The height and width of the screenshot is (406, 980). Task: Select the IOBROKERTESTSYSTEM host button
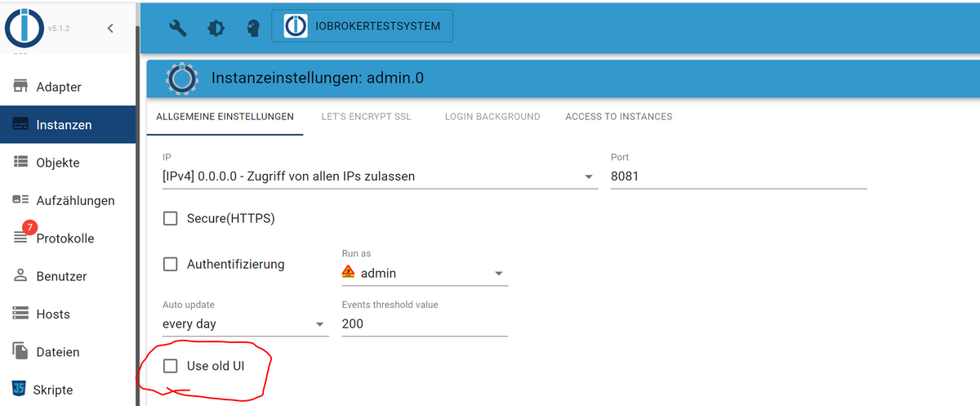[x=362, y=26]
